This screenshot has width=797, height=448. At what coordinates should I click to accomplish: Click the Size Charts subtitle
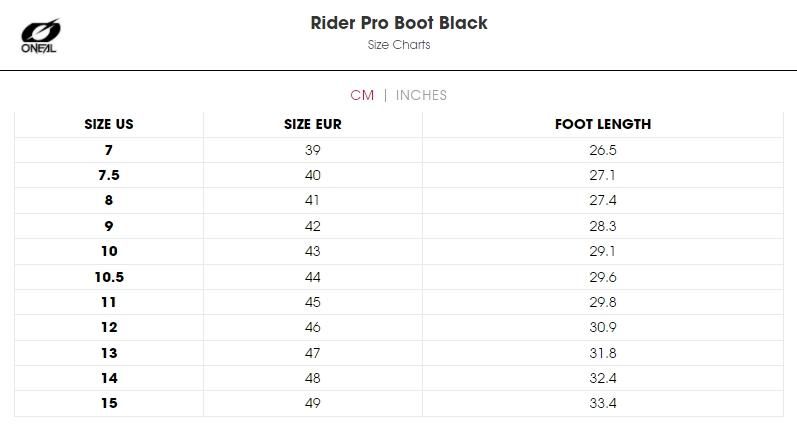[x=399, y=45]
